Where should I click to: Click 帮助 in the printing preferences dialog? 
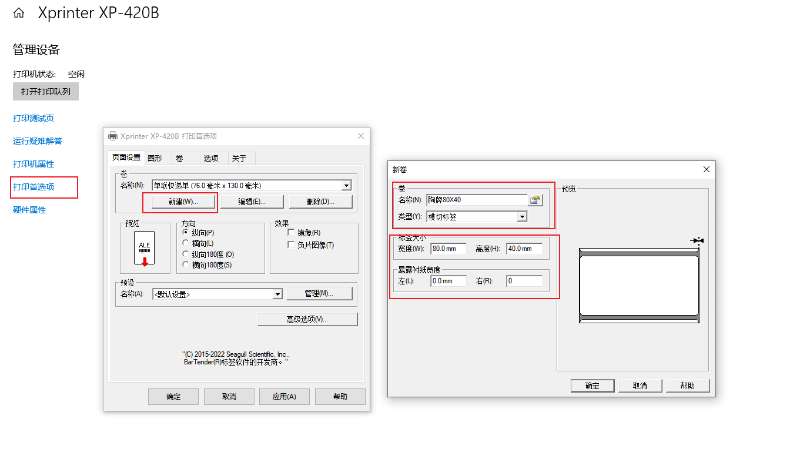340,396
